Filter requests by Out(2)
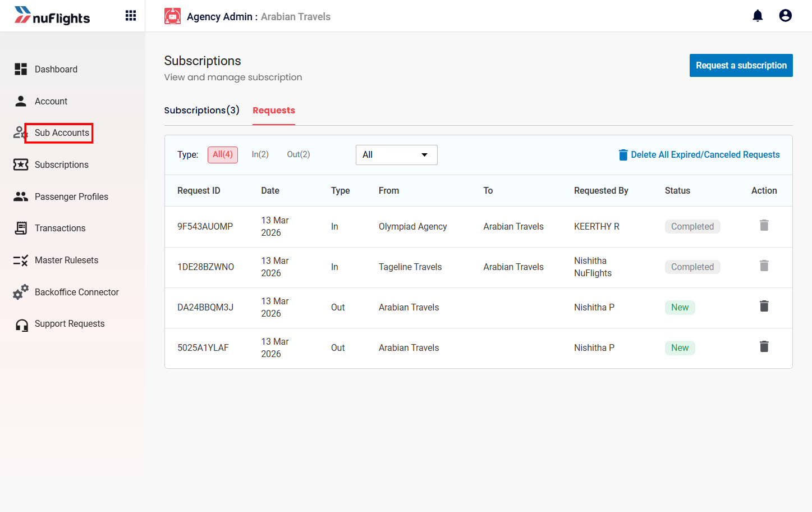Viewport: 812px width, 512px height. point(299,154)
